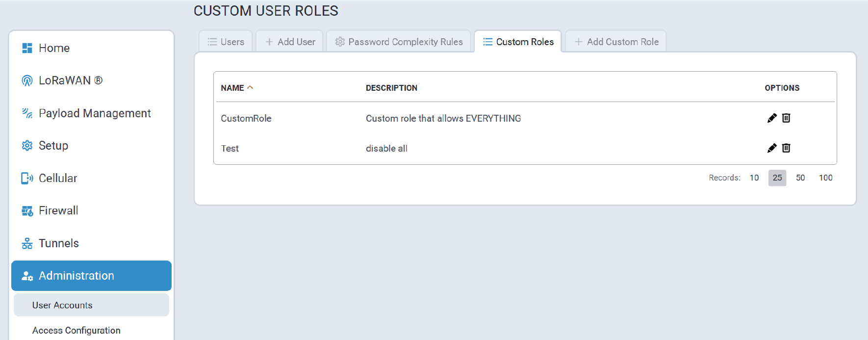The width and height of the screenshot is (868, 340).
Task: Delete the CustomRole entry via trash icon
Action: (786, 118)
